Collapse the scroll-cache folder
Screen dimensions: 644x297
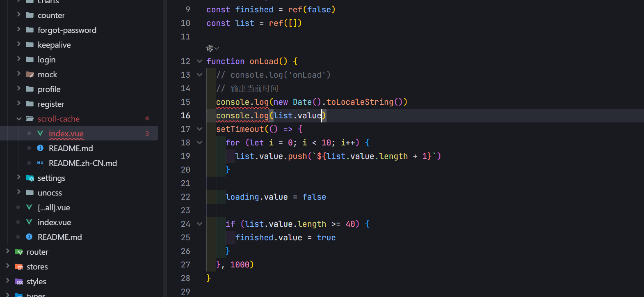point(19,119)
